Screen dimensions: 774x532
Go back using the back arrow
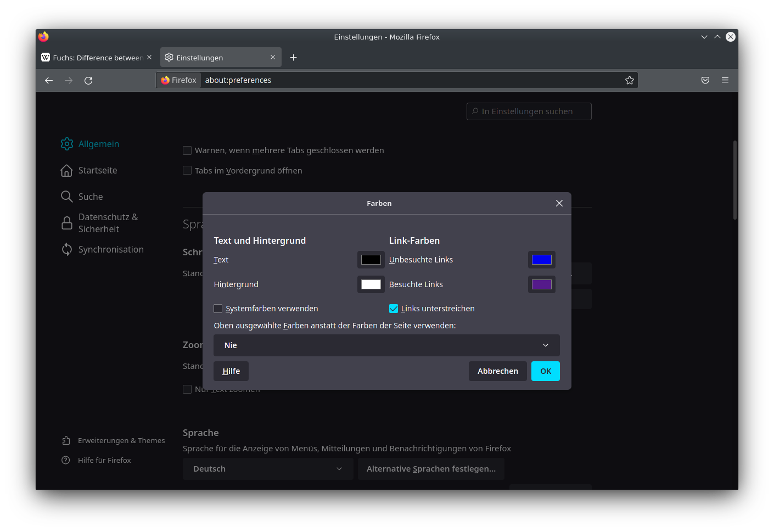coord(49,81)
